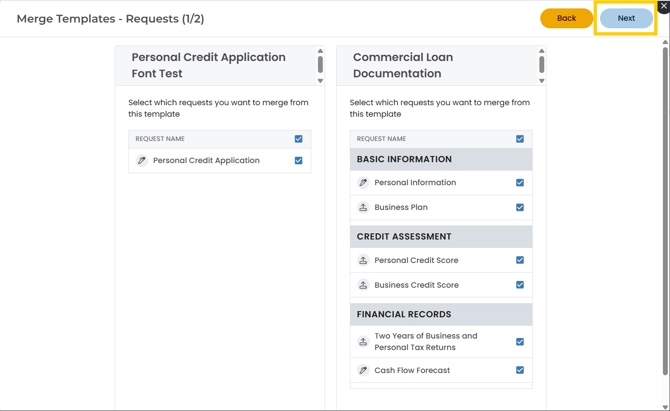The width and height of the screenshot is (670, 411).
Task: Click the pencil icon beside Cash Flow Forecast
Action: [363, 370]
